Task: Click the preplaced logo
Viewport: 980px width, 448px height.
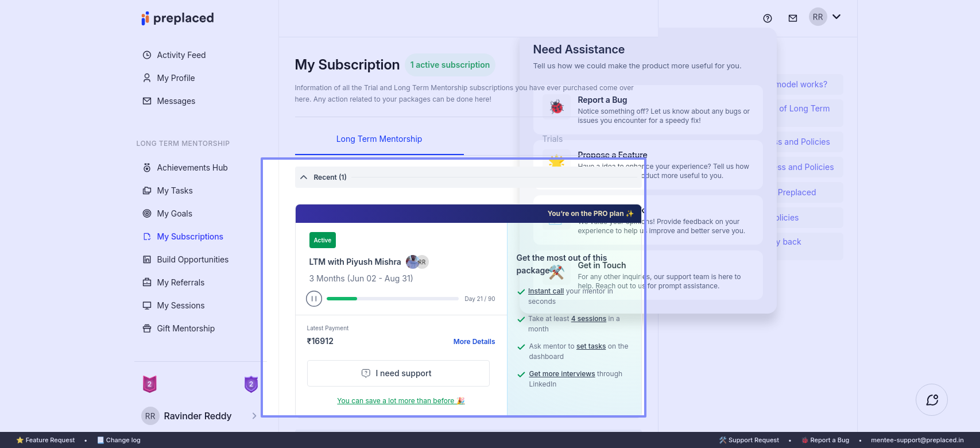Action: (x=177, y=18)
